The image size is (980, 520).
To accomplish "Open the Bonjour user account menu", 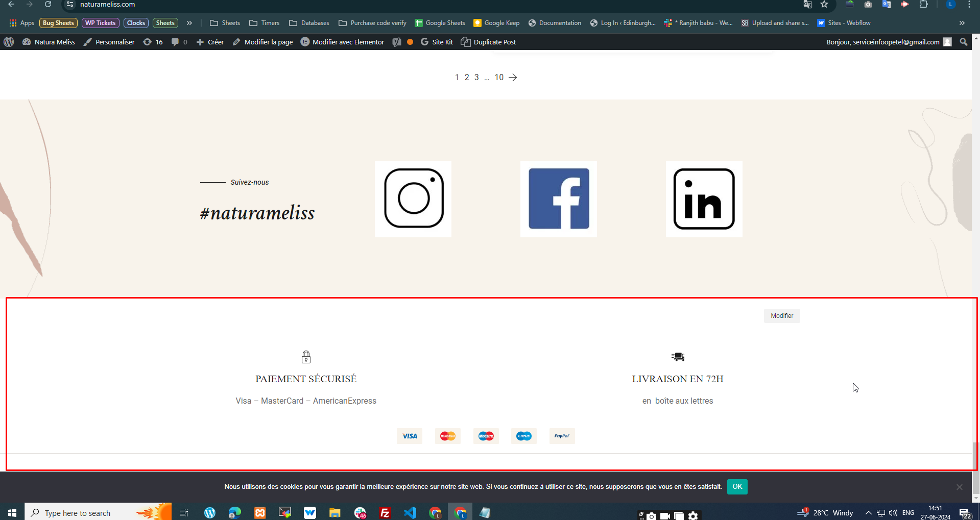I will pos(889,42).
